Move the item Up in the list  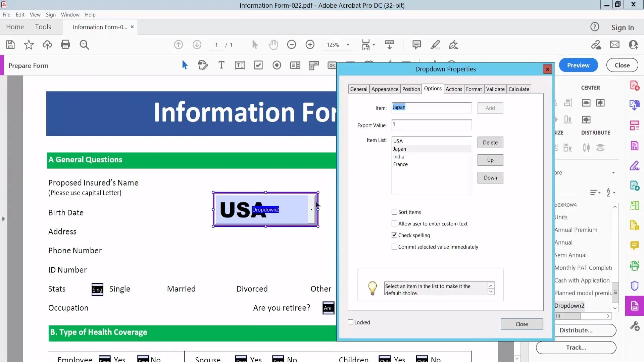490,160
